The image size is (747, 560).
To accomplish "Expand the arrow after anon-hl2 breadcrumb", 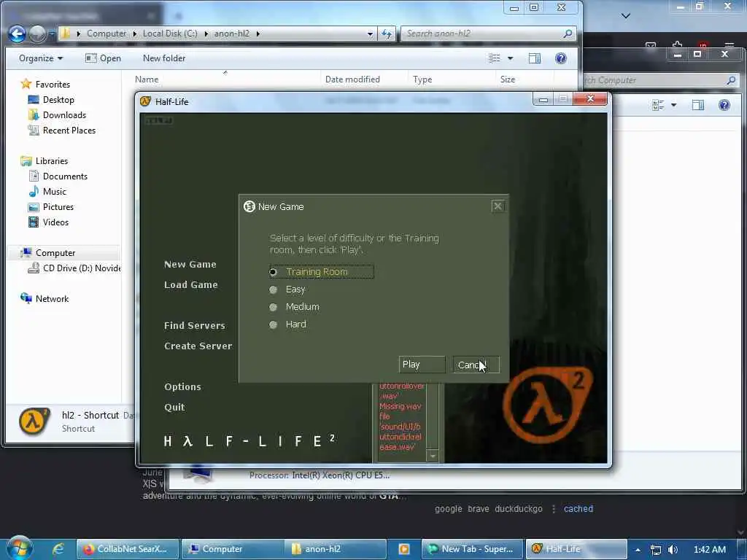I will 258,34.
